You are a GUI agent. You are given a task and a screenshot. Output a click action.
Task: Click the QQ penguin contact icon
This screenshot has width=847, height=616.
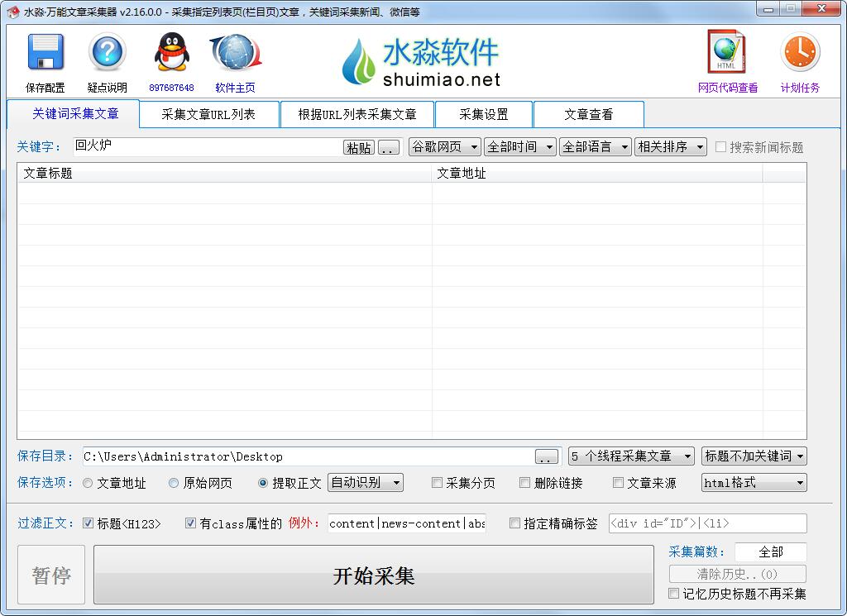coord(171,53)
